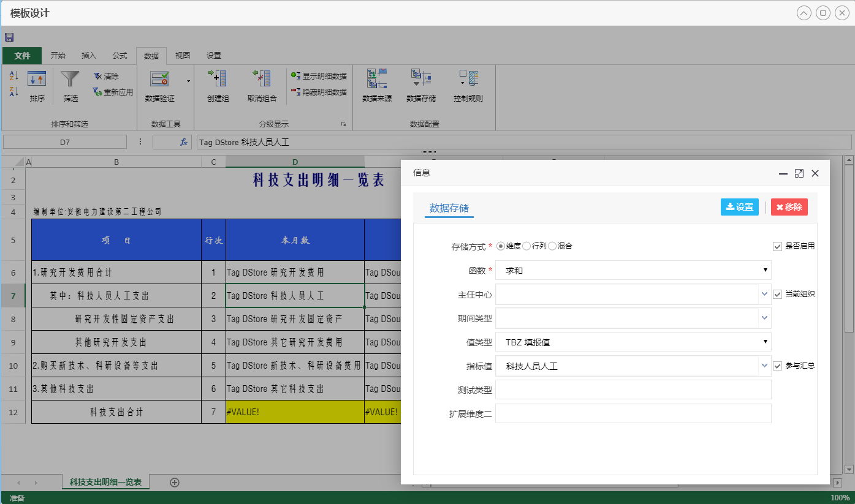Open 数据验证 data validation
Screen dimensions: 855x504
point(160,86)
